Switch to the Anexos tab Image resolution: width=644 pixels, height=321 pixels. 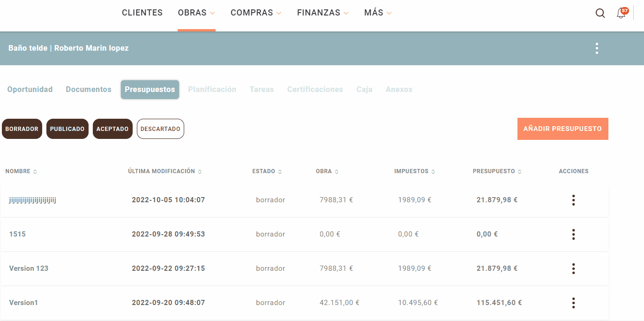[x=399, y=89]
